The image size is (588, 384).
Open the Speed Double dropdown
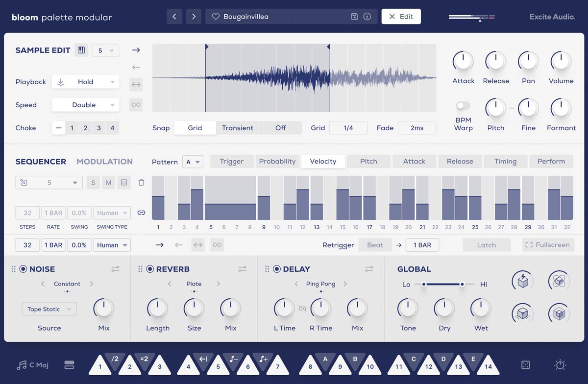pyautogui.click(x=85, y=105)
